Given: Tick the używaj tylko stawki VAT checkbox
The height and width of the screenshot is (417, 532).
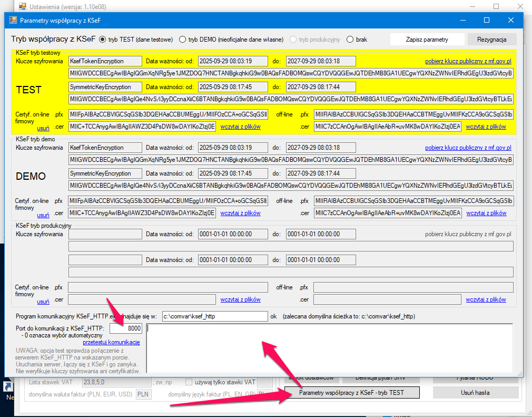Looking at the screenshot, I should coord(189,382).
